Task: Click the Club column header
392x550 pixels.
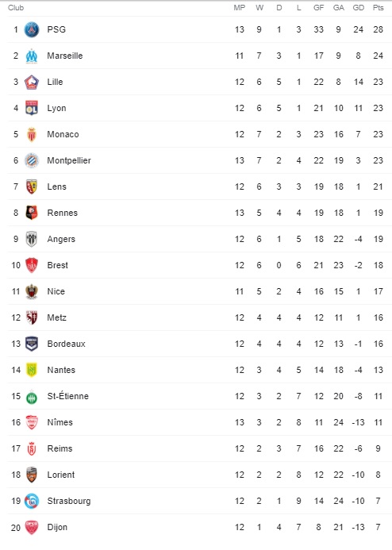Action: [16, 8]
